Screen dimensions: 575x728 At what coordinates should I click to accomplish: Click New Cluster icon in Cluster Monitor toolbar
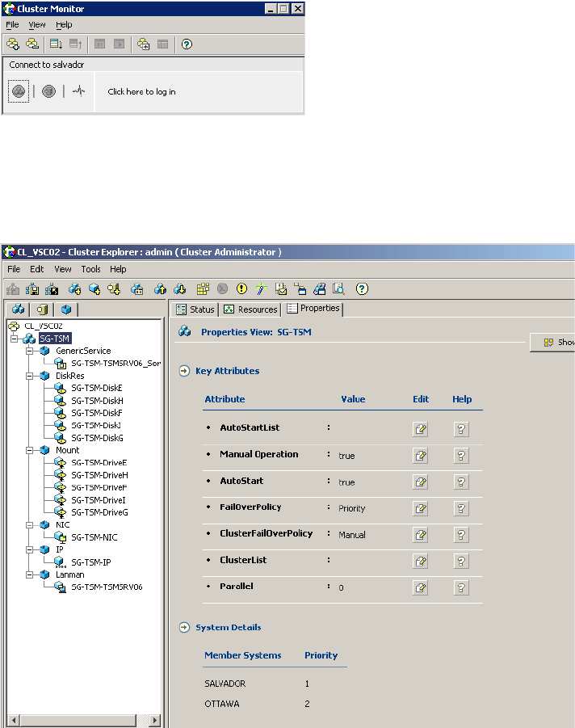pos(13,44)
